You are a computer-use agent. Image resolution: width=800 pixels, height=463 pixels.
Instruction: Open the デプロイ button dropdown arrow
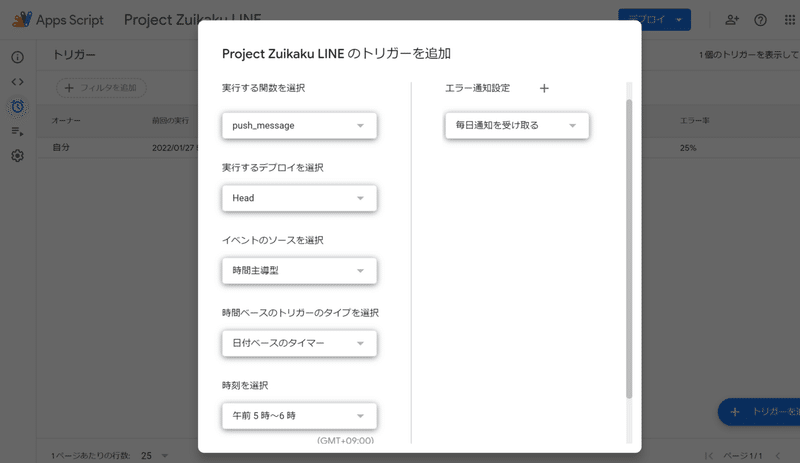point(679,20)
